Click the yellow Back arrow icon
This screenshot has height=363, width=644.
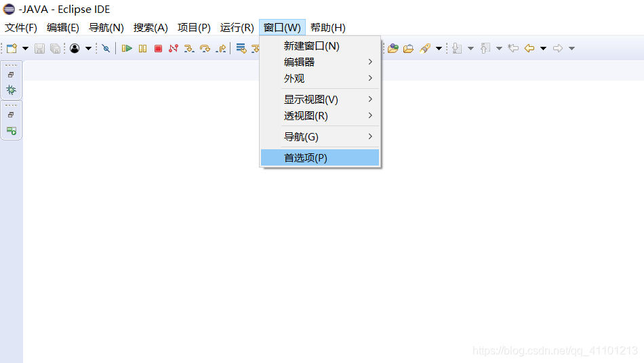[x=529, y=48]
